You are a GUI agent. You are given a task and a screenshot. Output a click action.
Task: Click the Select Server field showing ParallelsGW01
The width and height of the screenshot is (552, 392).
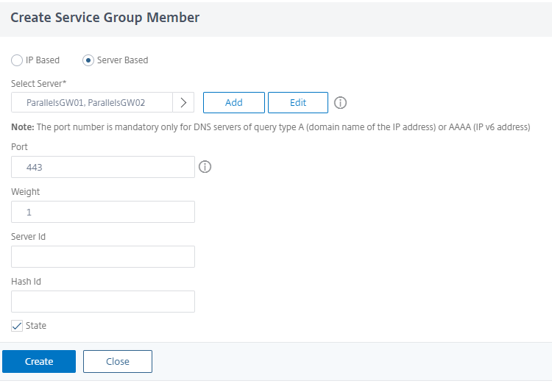pos(92,103)
